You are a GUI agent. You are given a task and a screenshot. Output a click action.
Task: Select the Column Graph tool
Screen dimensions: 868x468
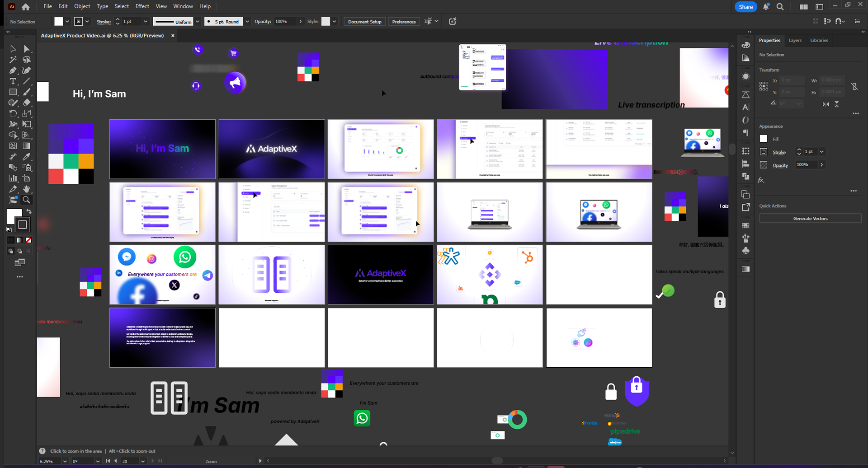tap(13, 178)
